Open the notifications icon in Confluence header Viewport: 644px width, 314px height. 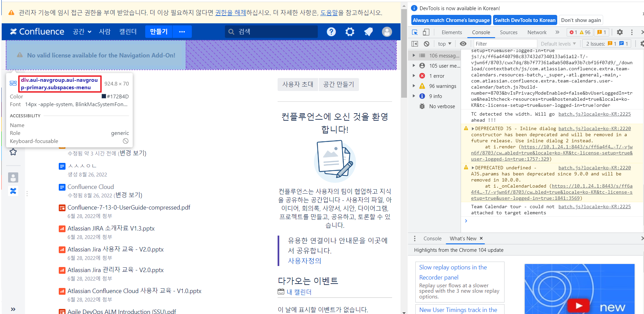[368, 32]
